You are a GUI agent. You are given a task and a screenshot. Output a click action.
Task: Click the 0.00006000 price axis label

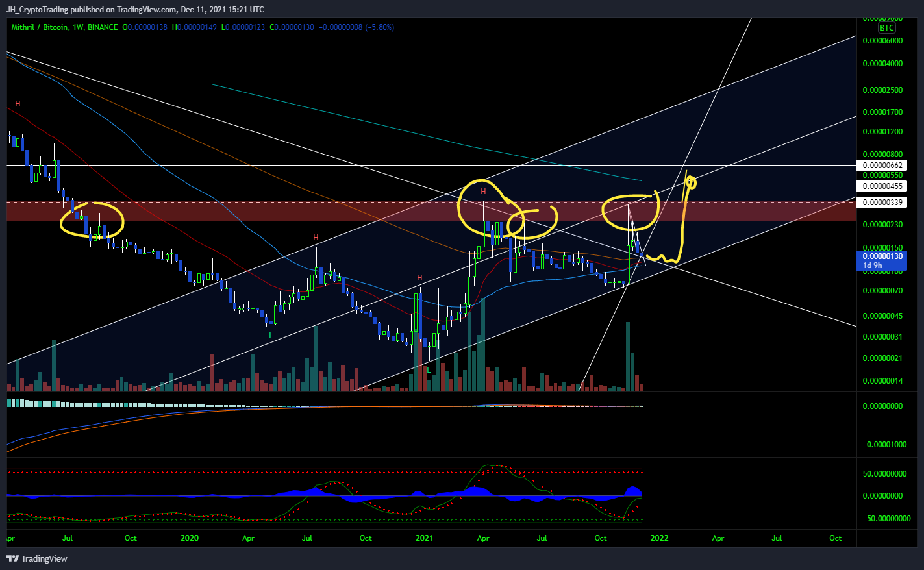[882, 41]
